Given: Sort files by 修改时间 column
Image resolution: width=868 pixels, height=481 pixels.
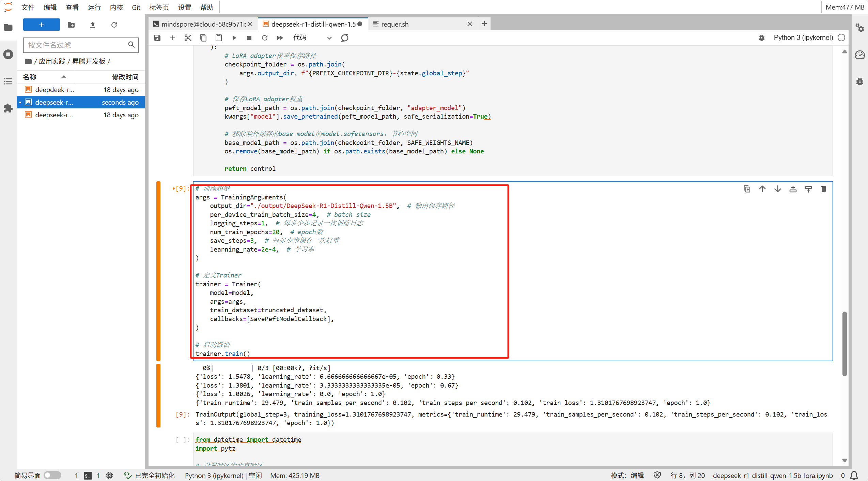Looking at the screenshot, I should click(x=125, y=77).
